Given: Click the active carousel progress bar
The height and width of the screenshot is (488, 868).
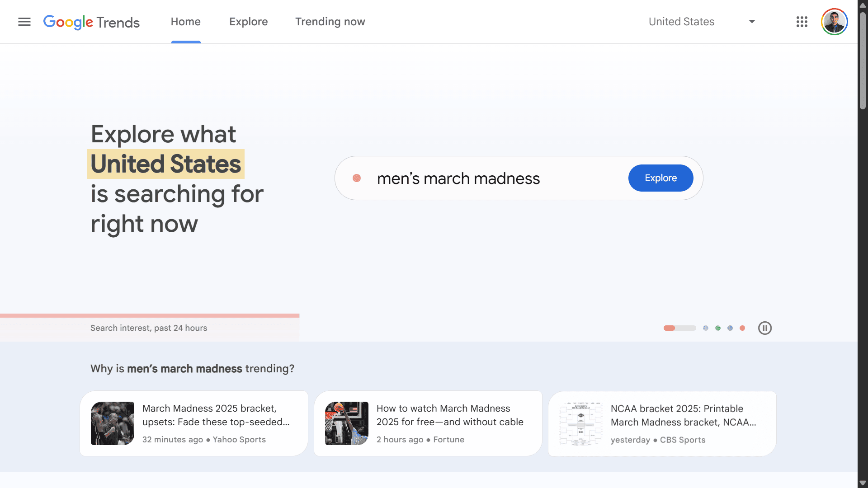Looking at the screenshot, I should [x=680, y=328].
